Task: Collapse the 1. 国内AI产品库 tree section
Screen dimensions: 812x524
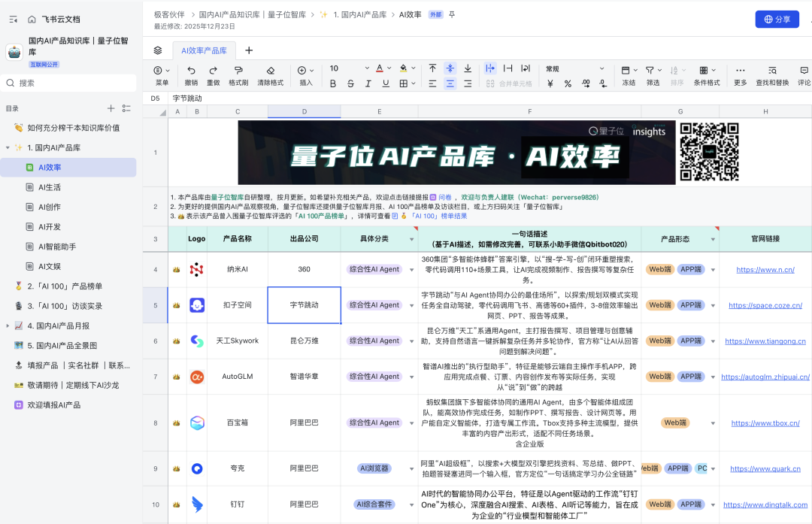Action: click(8, 148)
